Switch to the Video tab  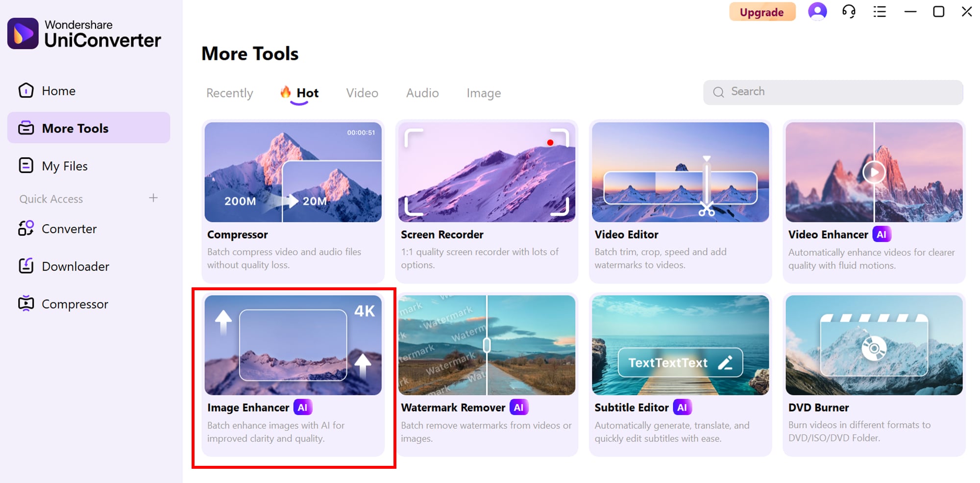(x=362, y=93)
